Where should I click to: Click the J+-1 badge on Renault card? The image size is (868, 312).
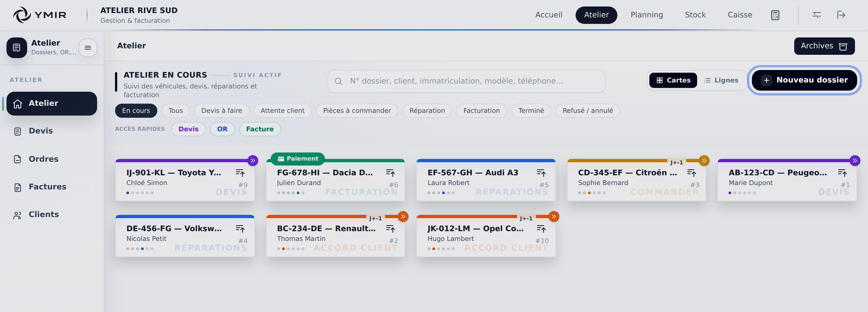pos(375,218)
